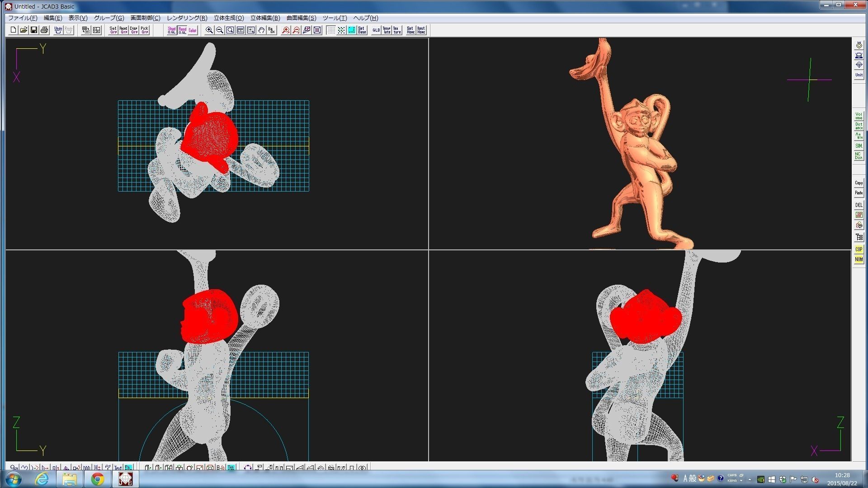Click the Set Base button
This screenshot has width=868, height=488.
click(x=362, y=30)
